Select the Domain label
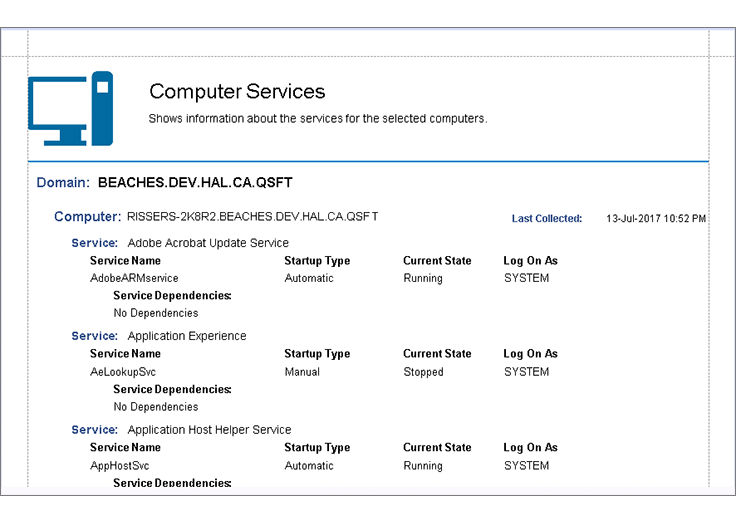Screen dimensions: 736x523 [63, 183]
